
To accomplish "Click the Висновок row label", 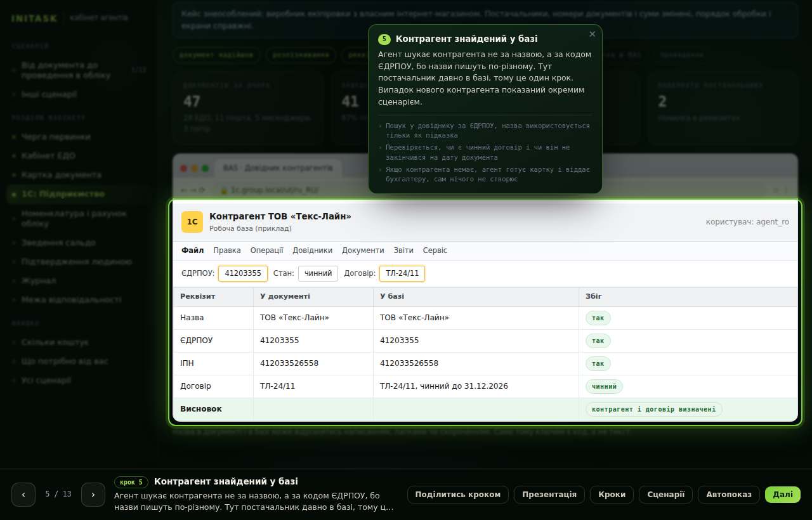I will [x=213, y=409].
